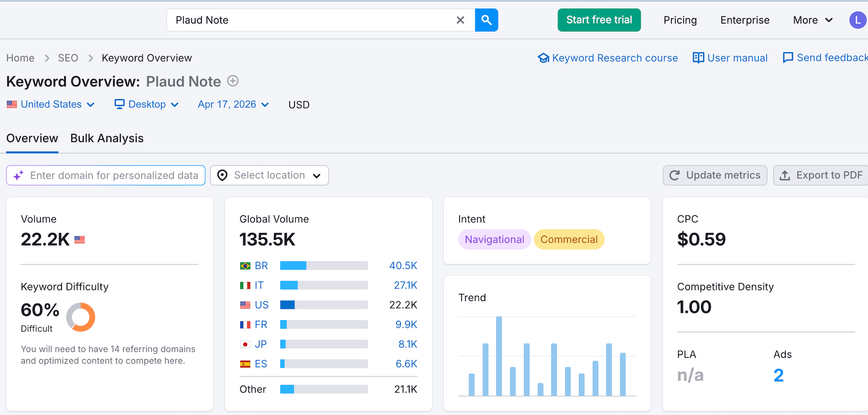
Task: Click the FR country code link
Action: click(x=261, y=325)
